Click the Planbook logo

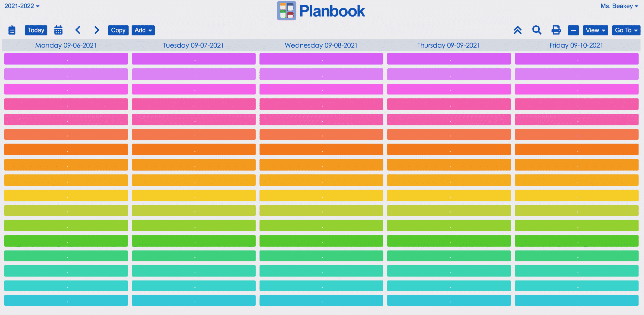pos(321,11)
